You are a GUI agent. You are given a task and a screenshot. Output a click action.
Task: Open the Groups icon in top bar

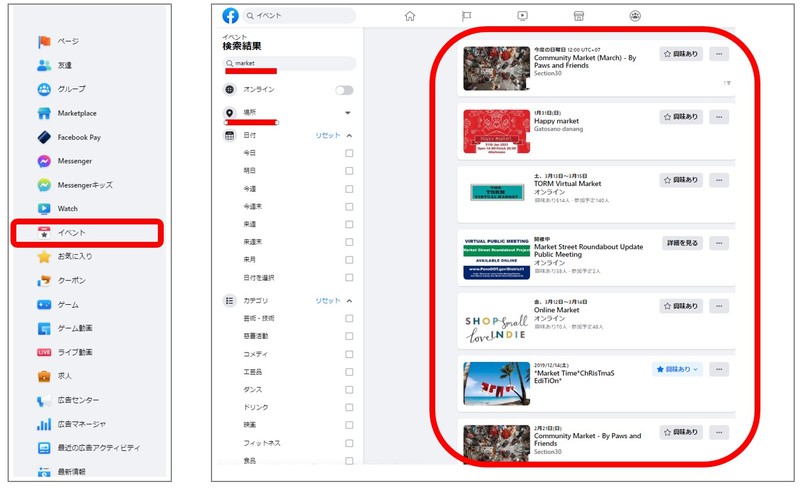[x=635, y=16]
